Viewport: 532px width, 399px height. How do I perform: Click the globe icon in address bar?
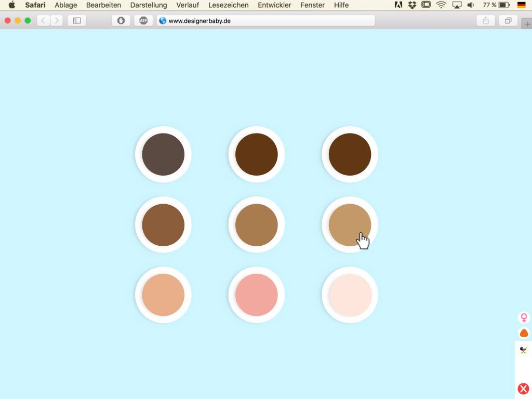click(x=163, y=21)
